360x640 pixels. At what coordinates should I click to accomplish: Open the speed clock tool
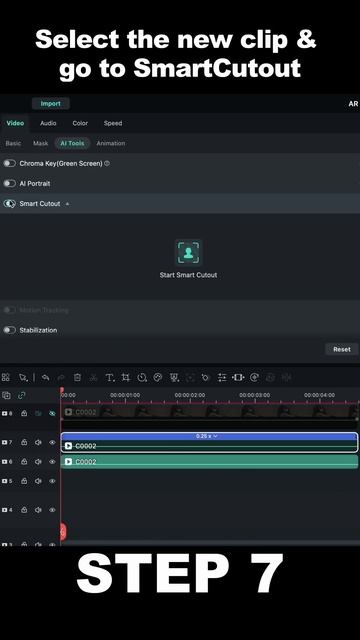(142, 378)
